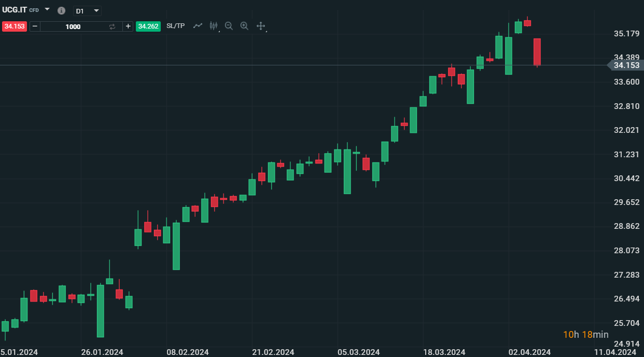644x357 pixels.
Task: Open the UCG.IT symbol dropdown arrow
Action: 47,10
